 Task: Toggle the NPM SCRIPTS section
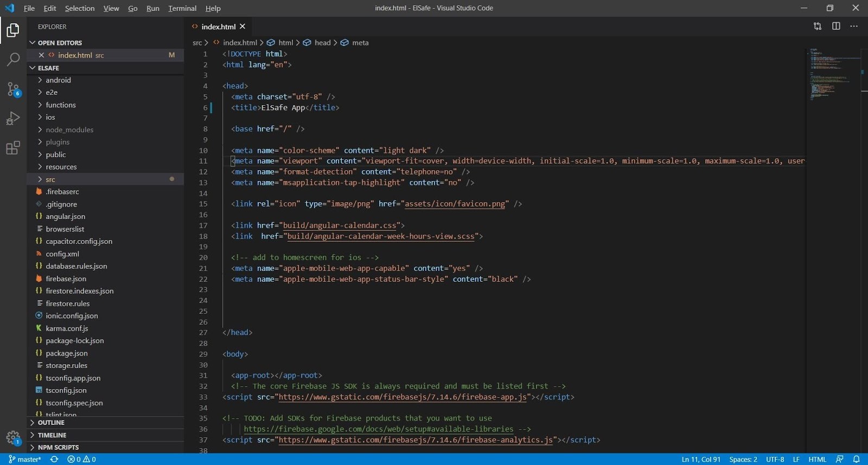[x=58, y=448]
